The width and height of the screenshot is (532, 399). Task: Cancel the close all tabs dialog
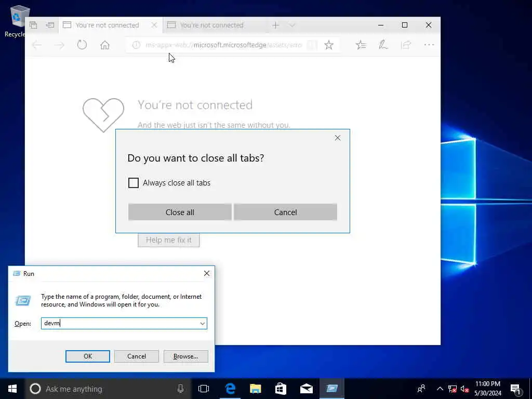click(x=285, y=212)
